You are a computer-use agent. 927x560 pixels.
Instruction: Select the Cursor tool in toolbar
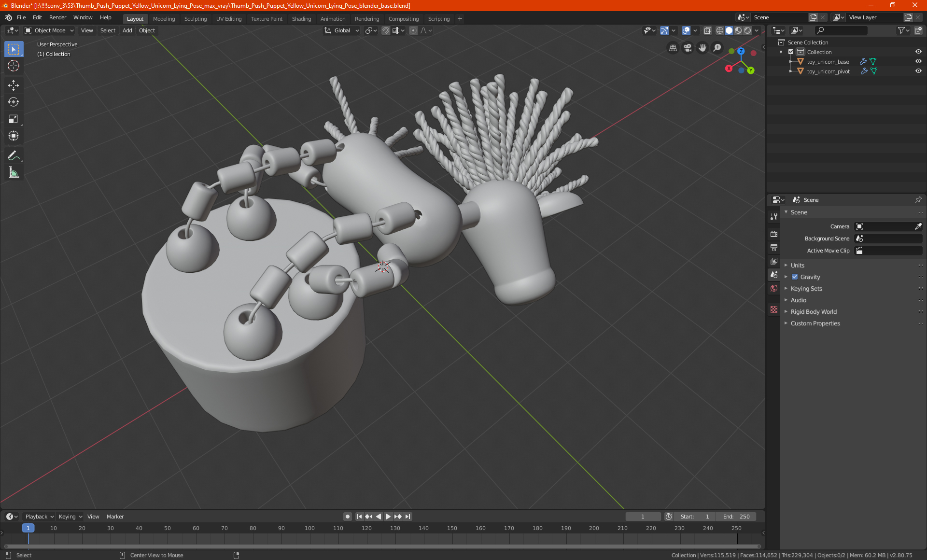(x=14, y=66)
